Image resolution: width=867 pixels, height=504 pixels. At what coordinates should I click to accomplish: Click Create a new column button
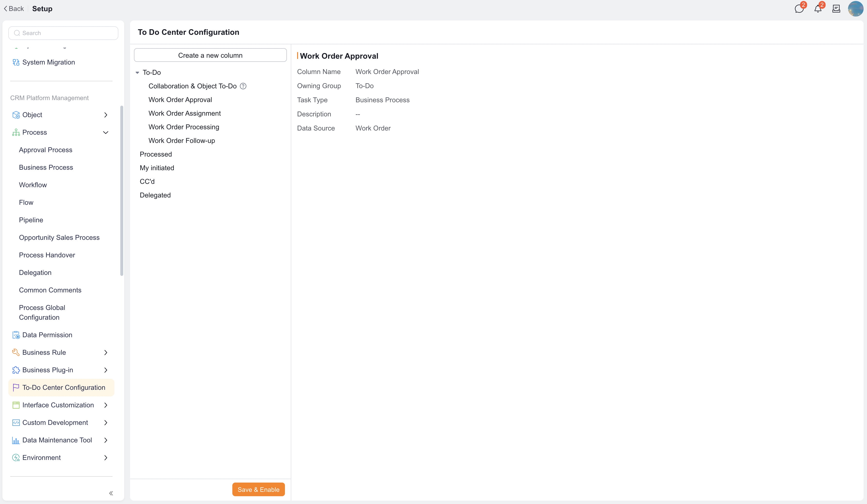210,55
